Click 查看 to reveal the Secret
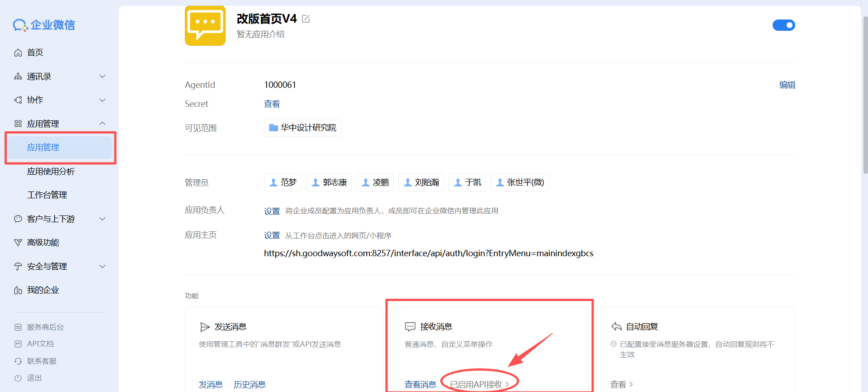Screen dimensions: 868x392 tap(272, 104)
